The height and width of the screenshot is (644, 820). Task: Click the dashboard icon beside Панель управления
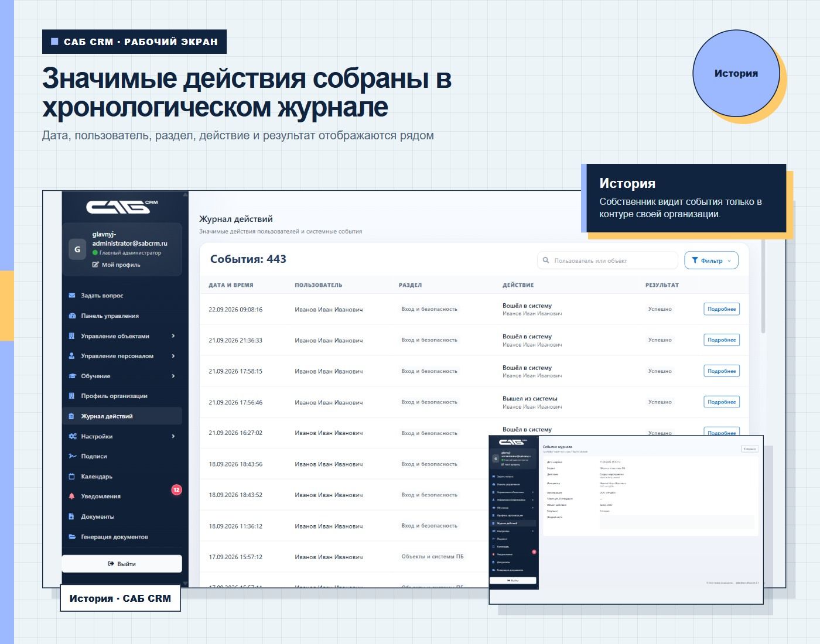coord(72,316)
